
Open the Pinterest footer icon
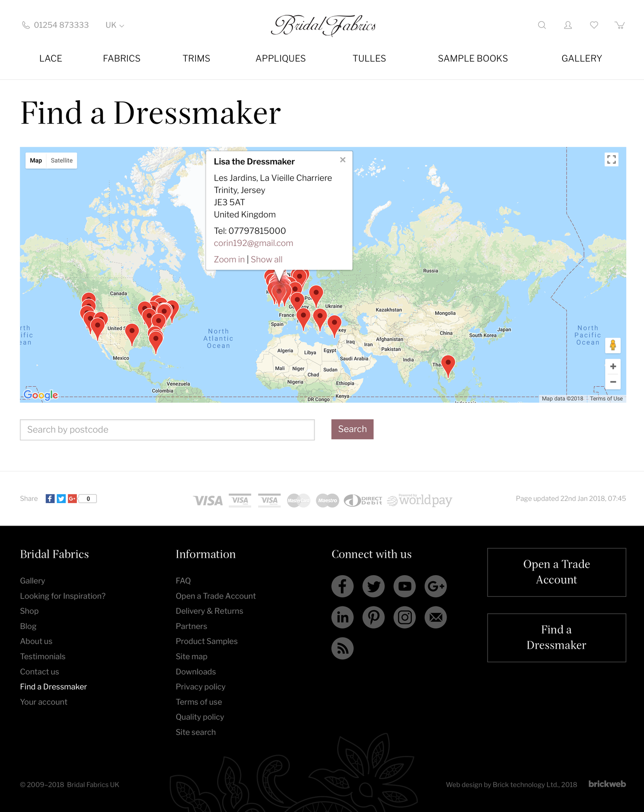coord(374,617)
